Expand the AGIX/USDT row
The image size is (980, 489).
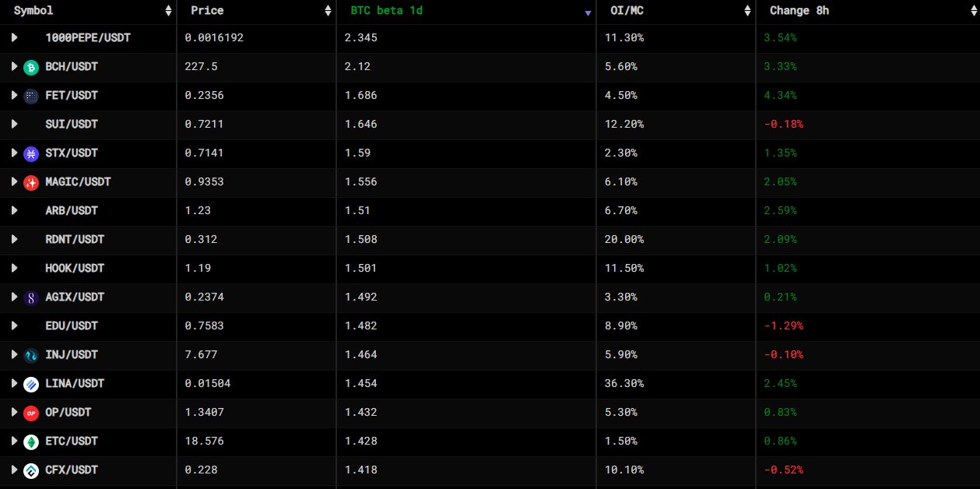(x=14, y=297)
